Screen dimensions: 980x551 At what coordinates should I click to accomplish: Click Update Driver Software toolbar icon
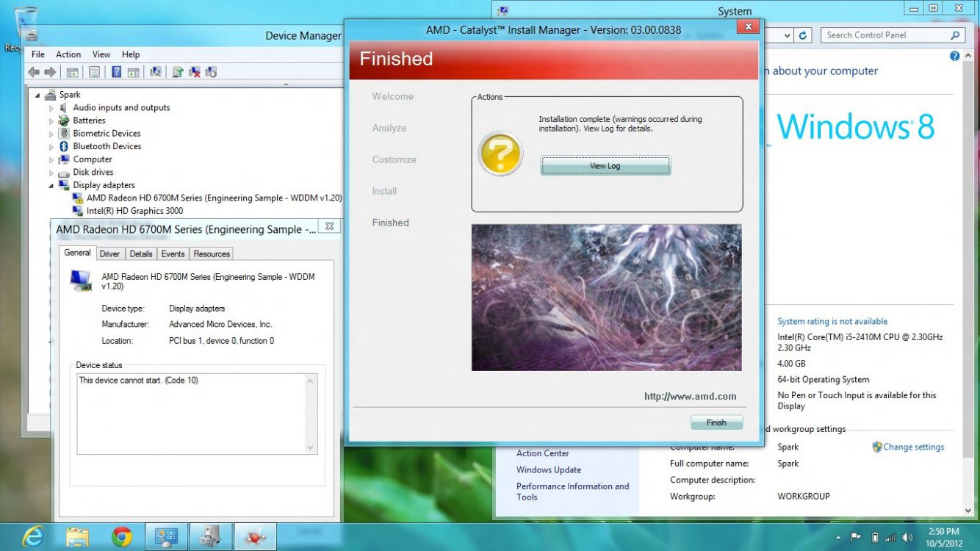click(x=178, y=72)
